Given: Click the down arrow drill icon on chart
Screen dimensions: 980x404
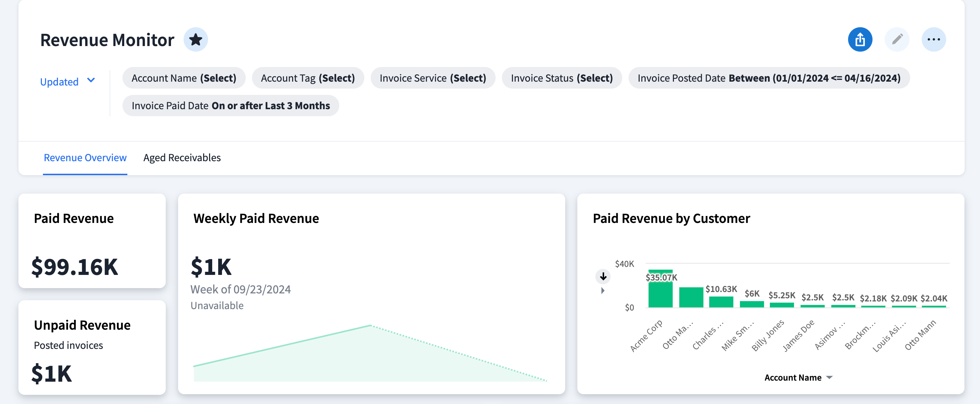Looking at the screenshot, I should (x=603, y=276).
